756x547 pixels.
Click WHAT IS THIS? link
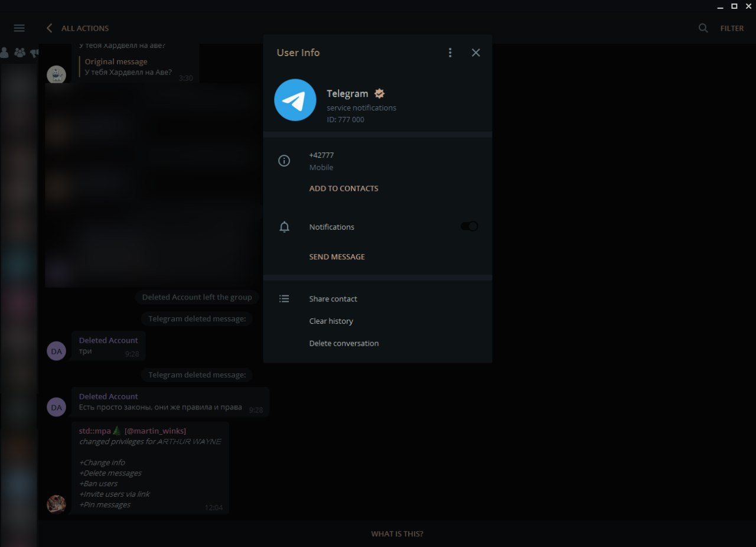point(397,534)
